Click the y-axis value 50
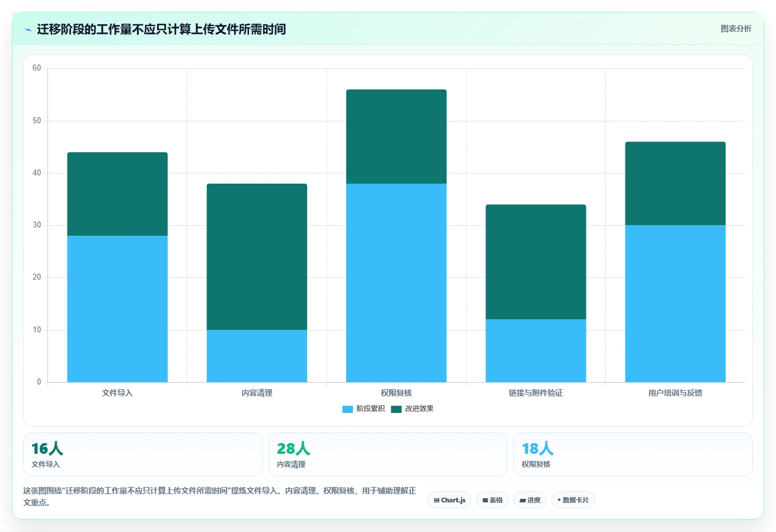The height and width of the screenshot is (532, 776). coord(37,121)
